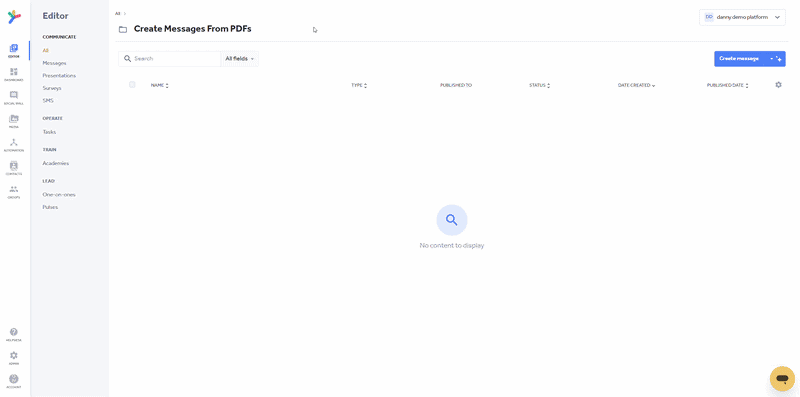Select Pulses under Lead
The height and width of the screenshot is (397, 800).
[x=50, y=207]
